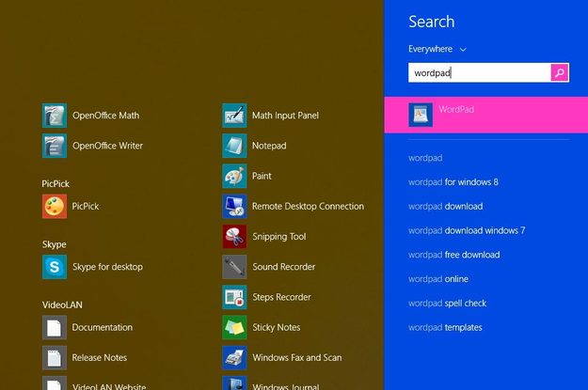Launch the Steps Recorder icon

(x=234, y=297)
